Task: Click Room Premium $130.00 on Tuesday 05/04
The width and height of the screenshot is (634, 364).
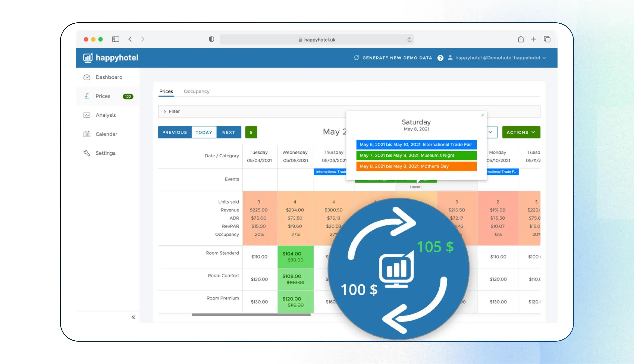Action: [x=259, y=302]
